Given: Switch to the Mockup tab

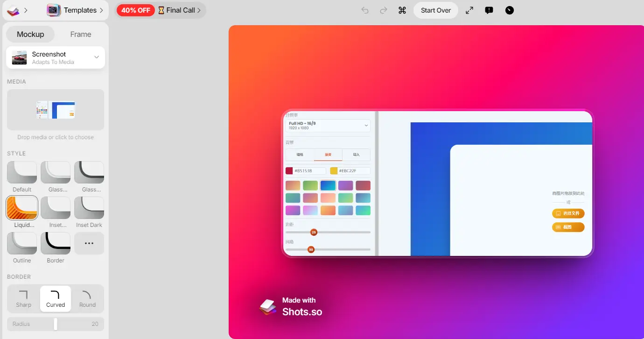Looking at the screenshot, I should coord(30,34).
